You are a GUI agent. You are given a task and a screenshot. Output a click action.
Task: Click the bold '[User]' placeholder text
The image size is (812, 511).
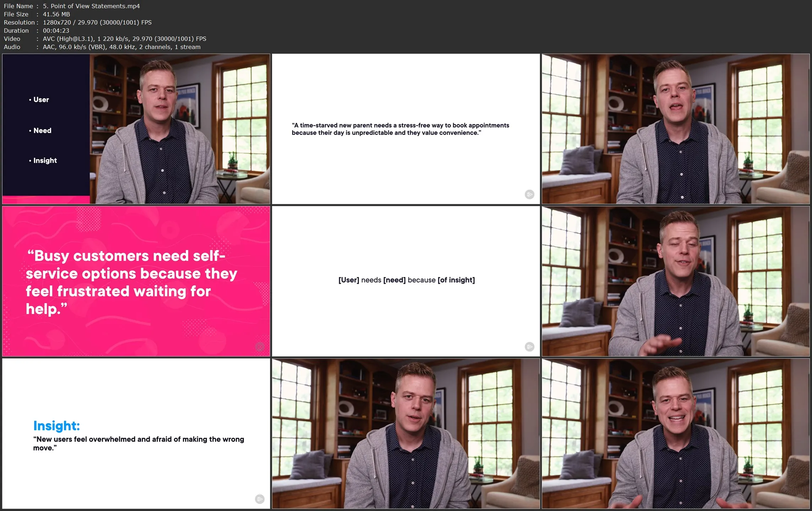(x=349, y=280)
